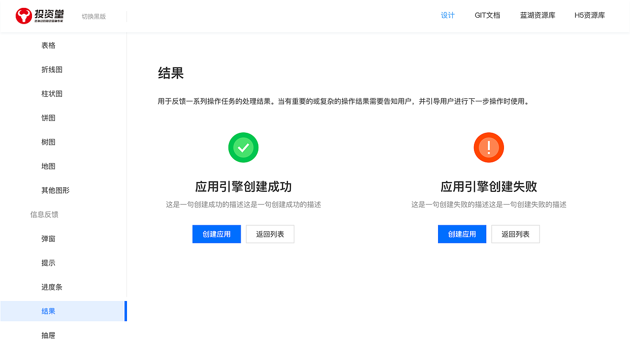
Task: Click the green success checkmark icon
Action: pos(243,147)
